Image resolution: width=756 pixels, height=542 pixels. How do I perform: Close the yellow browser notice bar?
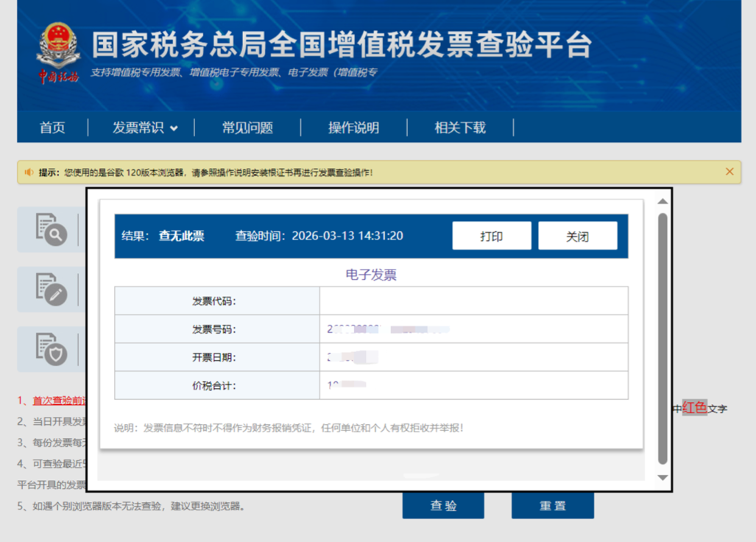coord(729,172)
